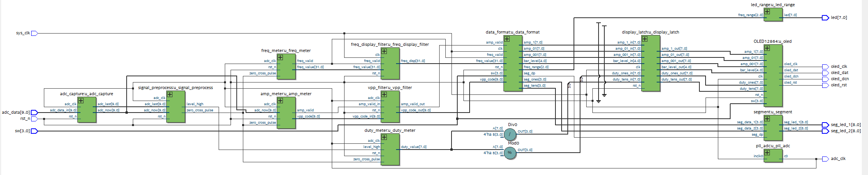Select the signal_preprocess module block body
Viewport: 868px width, 175px height.
click(x=176, y=110)
